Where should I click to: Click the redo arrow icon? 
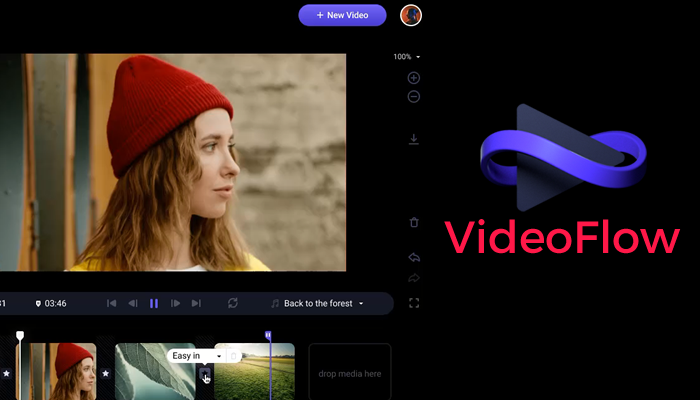[414, 278]
